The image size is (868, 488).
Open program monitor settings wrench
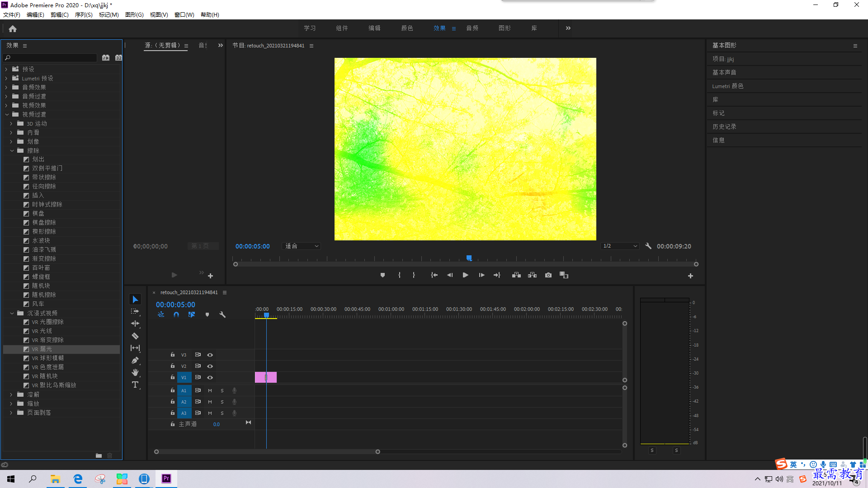click(648, 246)
